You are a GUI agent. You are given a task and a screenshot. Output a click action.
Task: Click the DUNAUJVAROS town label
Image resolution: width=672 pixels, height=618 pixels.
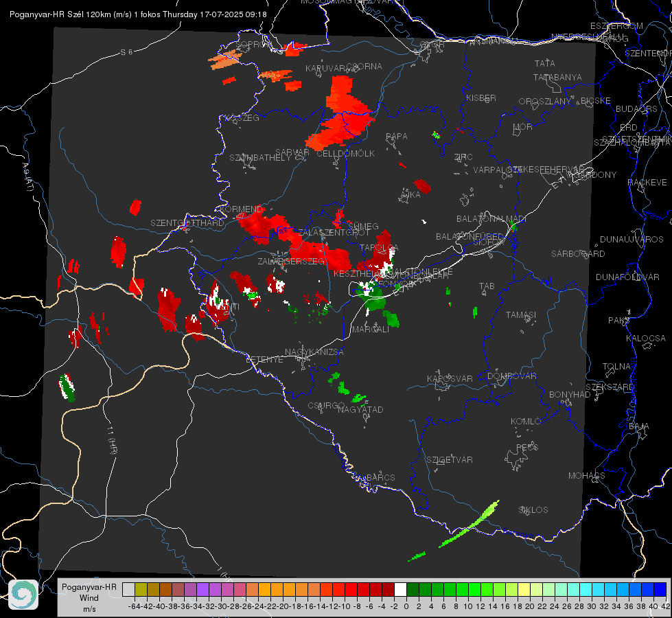coord(632,240)
